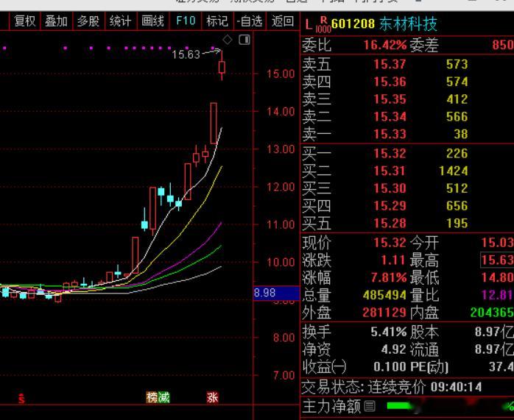This screenshot has height=420, width=514.
Task: Click the boxed 最高 value 15.63
Action: [x=497, y=260]
